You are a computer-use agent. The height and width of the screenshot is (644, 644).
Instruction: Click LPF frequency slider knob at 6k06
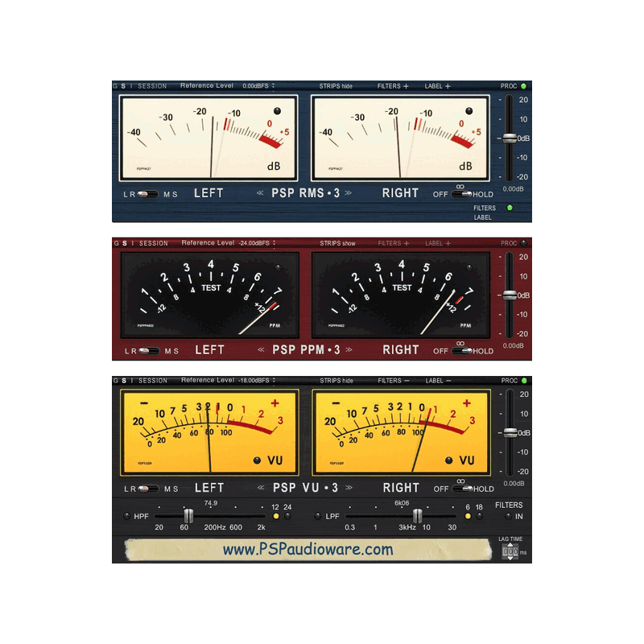point(417,516)
